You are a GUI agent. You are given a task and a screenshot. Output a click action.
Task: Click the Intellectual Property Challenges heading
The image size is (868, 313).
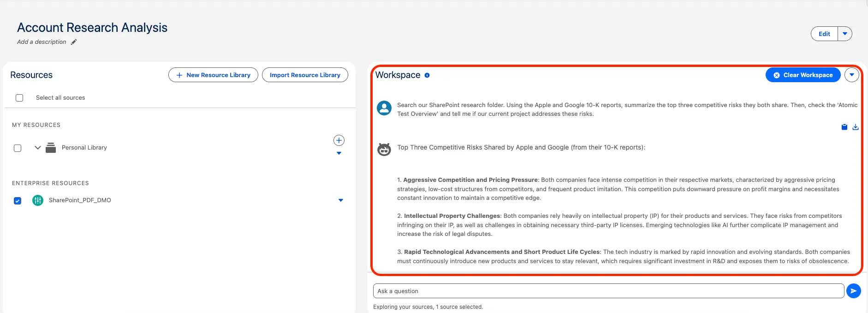[x=452, y=216]
